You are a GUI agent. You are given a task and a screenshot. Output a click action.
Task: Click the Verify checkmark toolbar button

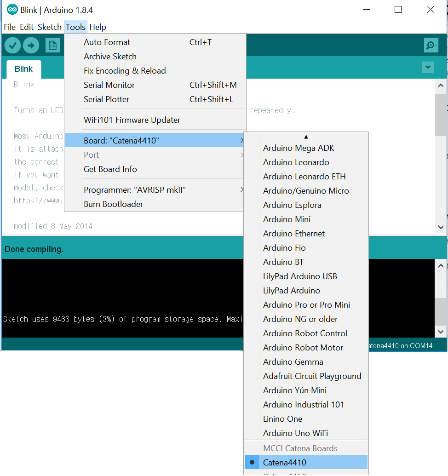[12, 46]
